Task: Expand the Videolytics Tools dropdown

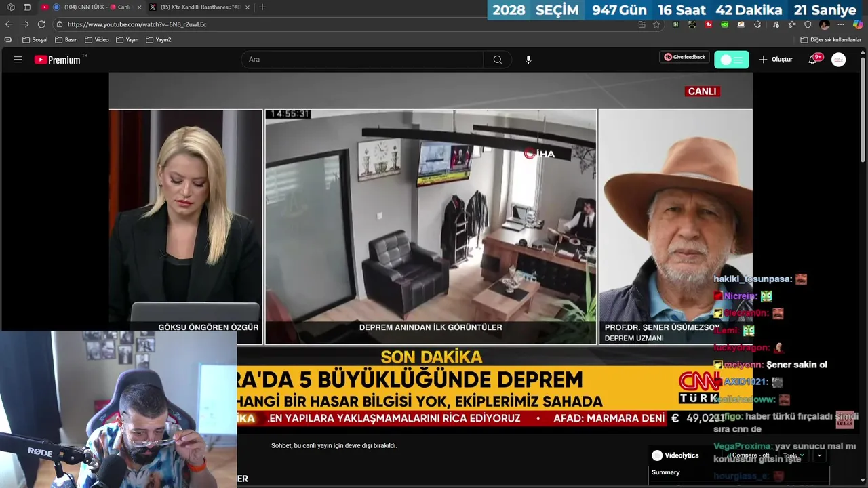Action: [792, 456]
